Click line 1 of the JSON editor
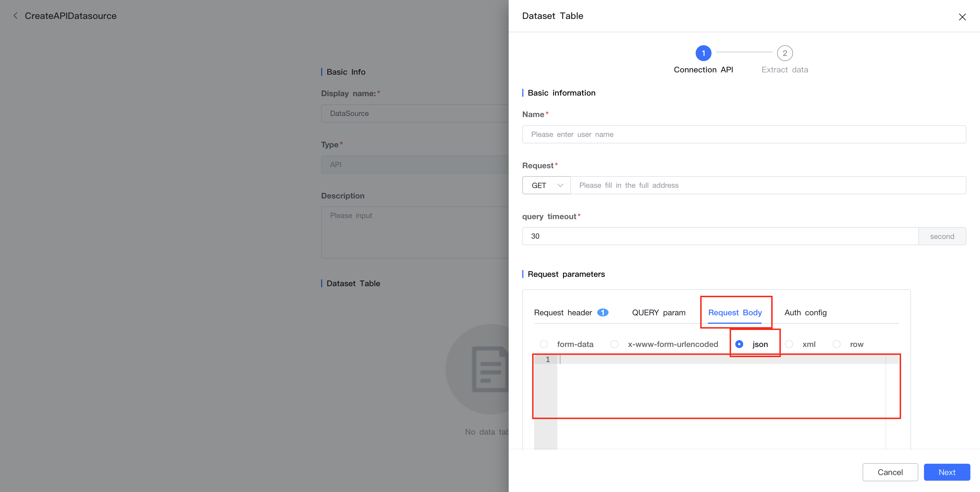 pyautogui.click(x=723, y=360)
